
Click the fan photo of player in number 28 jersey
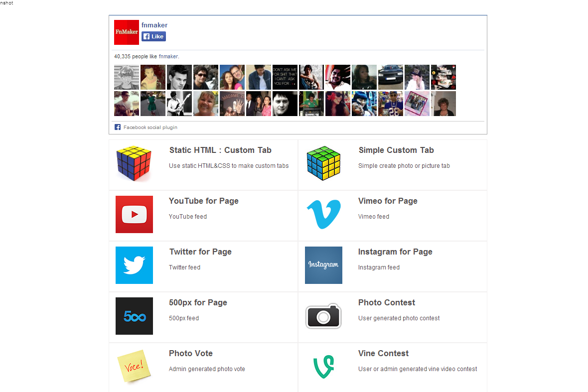[391, 104]
